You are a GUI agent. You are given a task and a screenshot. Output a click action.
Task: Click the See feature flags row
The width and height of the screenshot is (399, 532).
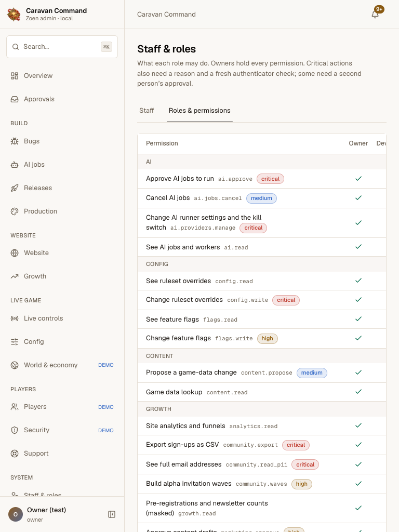[262, 320]
